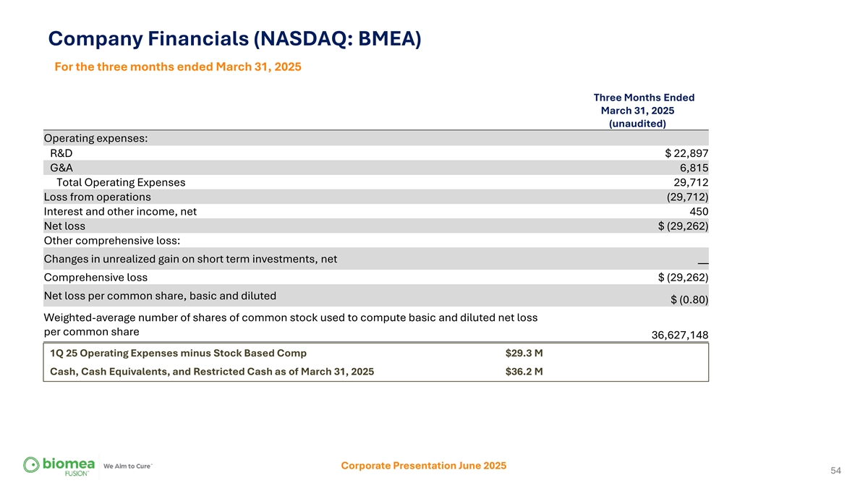Click the net loss per share value $ (0.80)
The width and height of the screenshot is (868, 488).
(689, 300)
